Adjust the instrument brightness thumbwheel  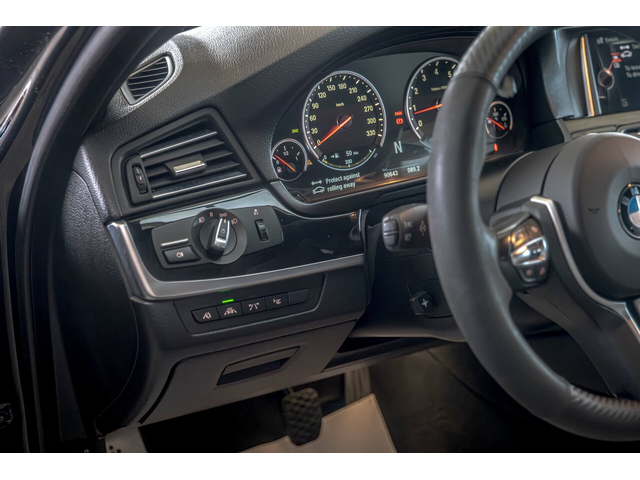[262, 230]
